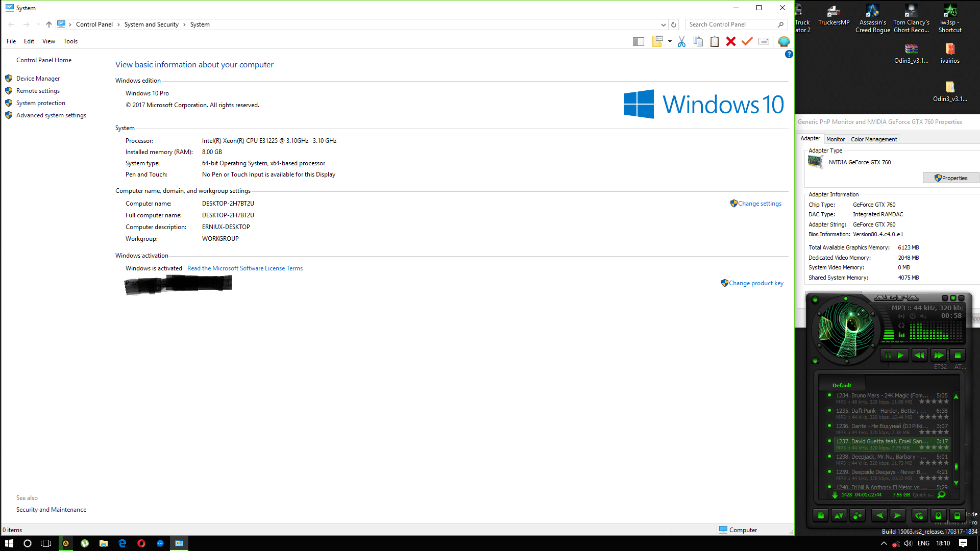This screenshot has height=551, width=980.
Task: Switch to the Color Management tab
Action: 874,139
